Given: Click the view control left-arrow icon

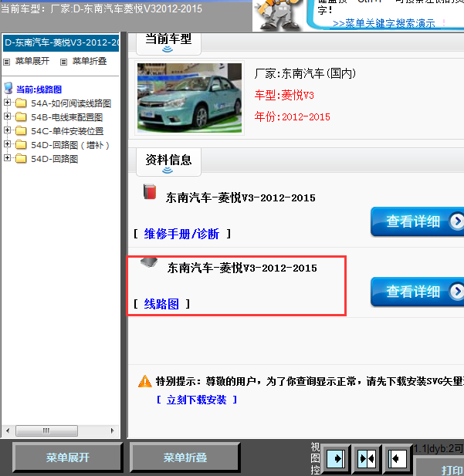Looking at the screenshot, I should (x=397, y=458).
